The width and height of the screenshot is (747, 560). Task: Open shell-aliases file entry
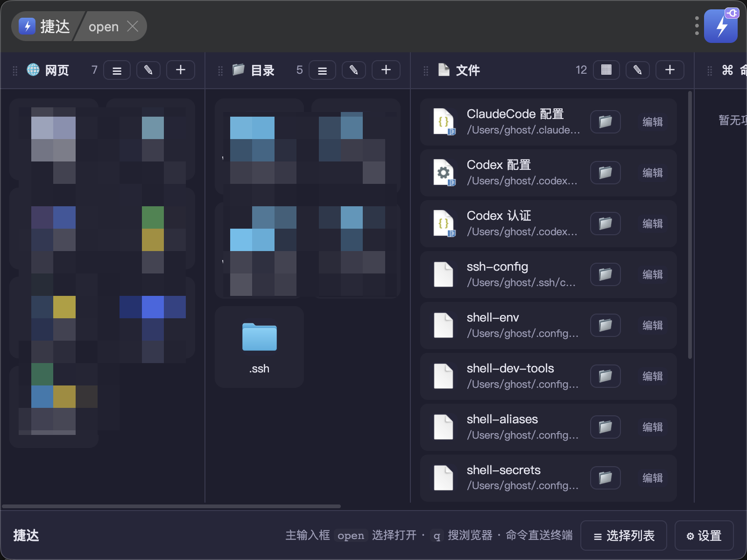pos(549,427)
